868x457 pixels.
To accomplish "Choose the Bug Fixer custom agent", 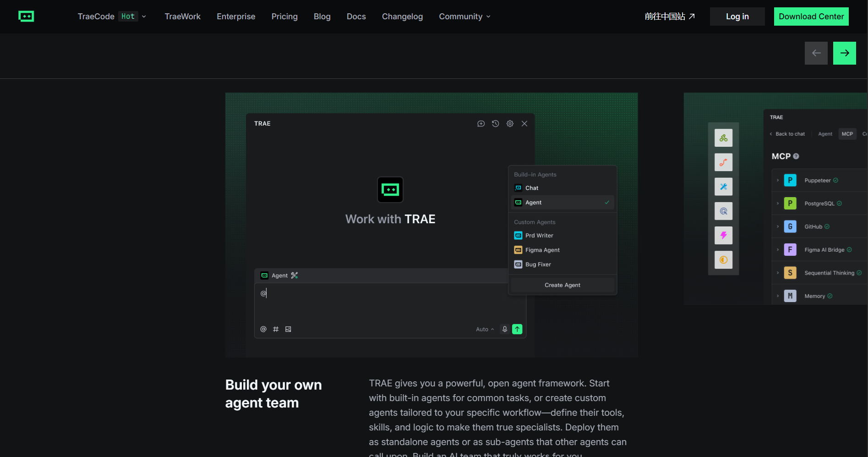I will click(562, 264).
